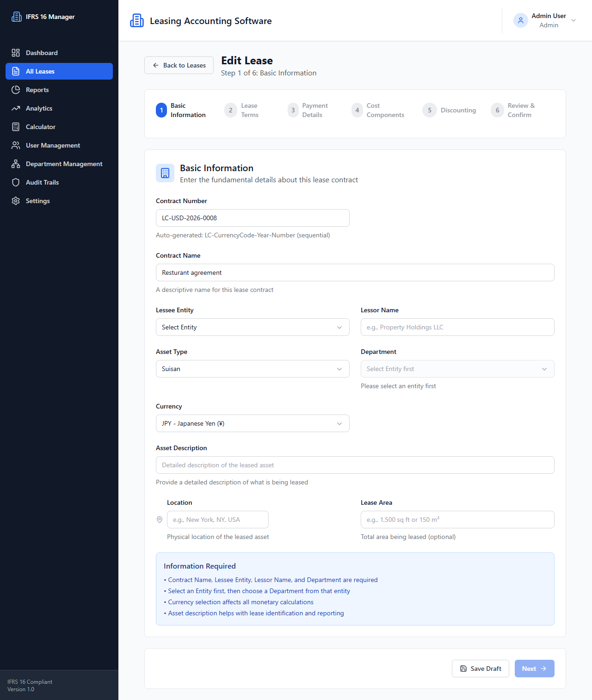592x700 pixels.
Task: Click the User Management people icon
Action: 16,145
